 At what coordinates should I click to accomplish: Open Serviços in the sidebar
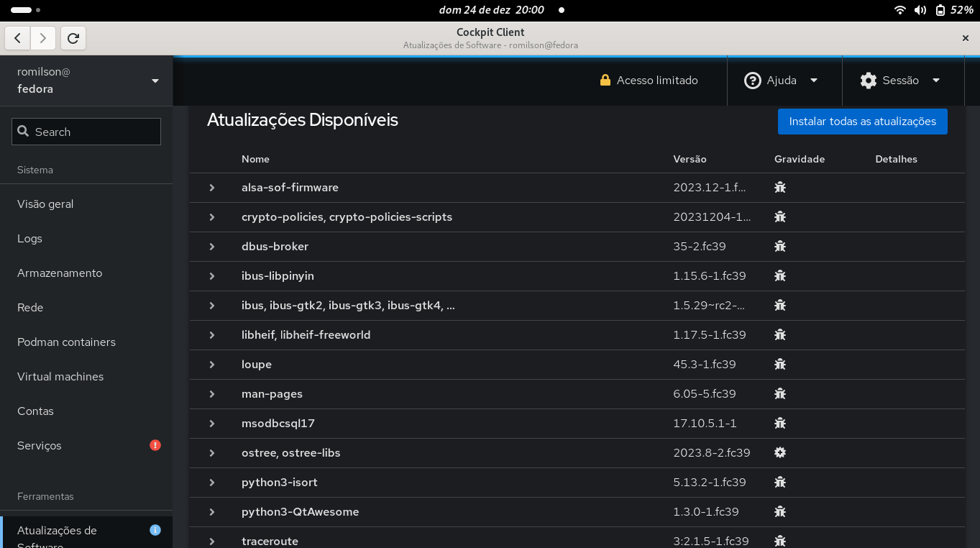click(86, 446)
